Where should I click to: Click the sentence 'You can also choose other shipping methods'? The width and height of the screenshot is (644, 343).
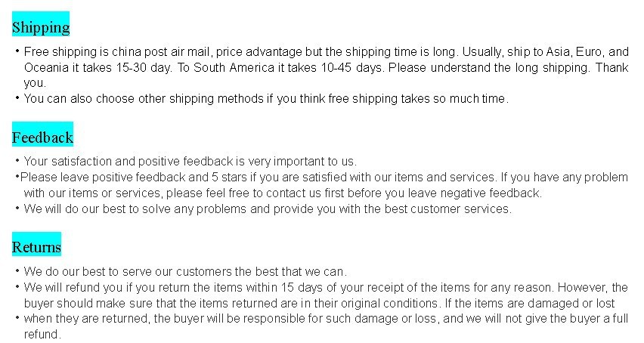pos(266,99)
